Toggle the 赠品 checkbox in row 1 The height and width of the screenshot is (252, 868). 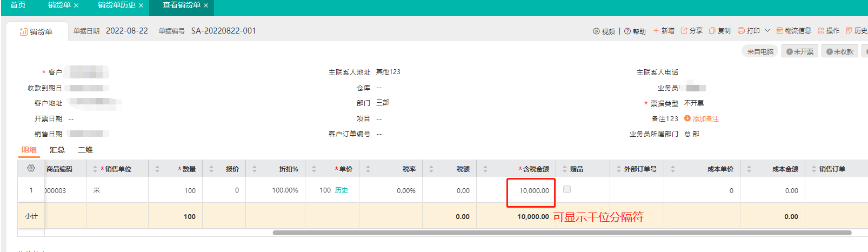click(567, 189)
